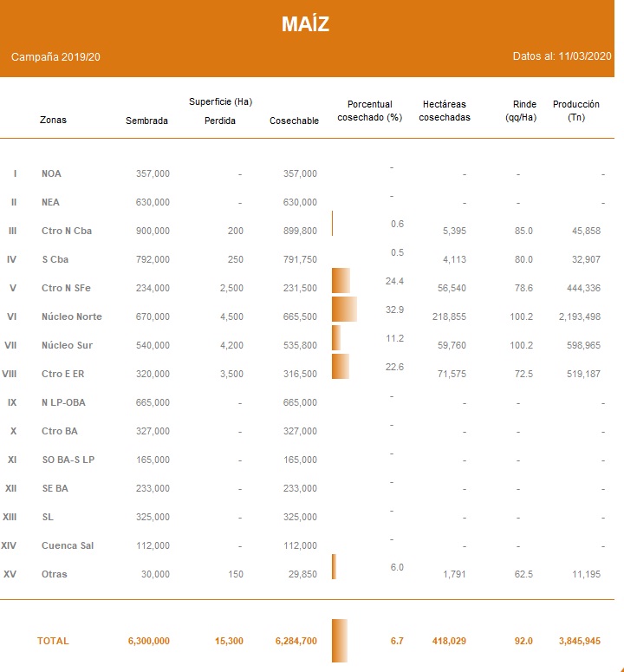The width and height of the screenshot is (624, 672).
Task: Select the 'Porcentual cosechado (%)' header
Action: click(369, 111)
